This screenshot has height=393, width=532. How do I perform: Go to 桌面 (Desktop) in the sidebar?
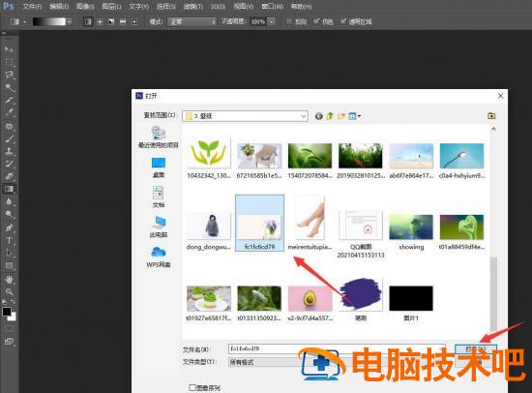pos(158,167)
